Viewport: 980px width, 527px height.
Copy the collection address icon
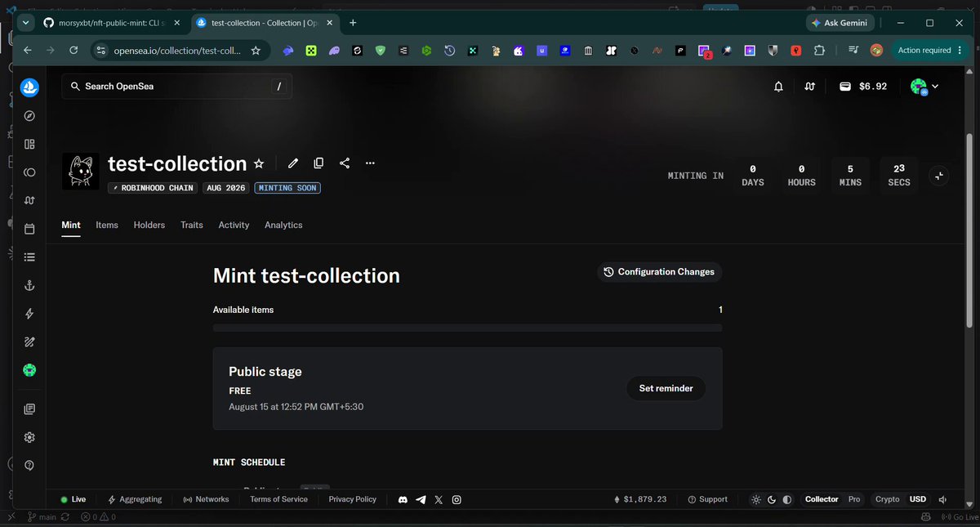coord(318,163)
